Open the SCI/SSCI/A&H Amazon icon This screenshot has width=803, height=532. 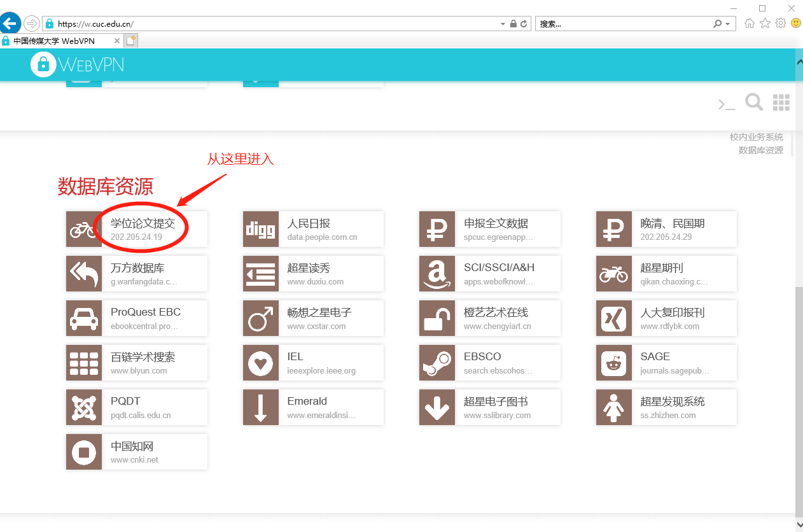coord(437,274)
